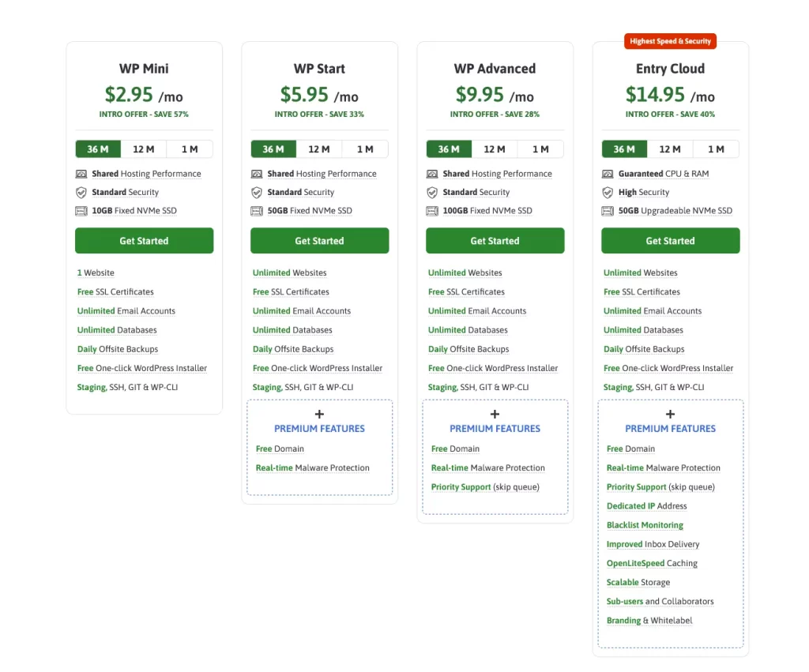The image size is (809, 672).
Task: Click the performance icon in WP Start
Action: (257, 174)
